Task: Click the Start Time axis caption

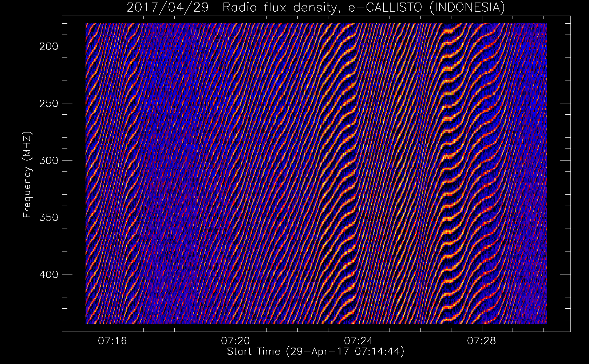Action: click(x=316, y=352)
